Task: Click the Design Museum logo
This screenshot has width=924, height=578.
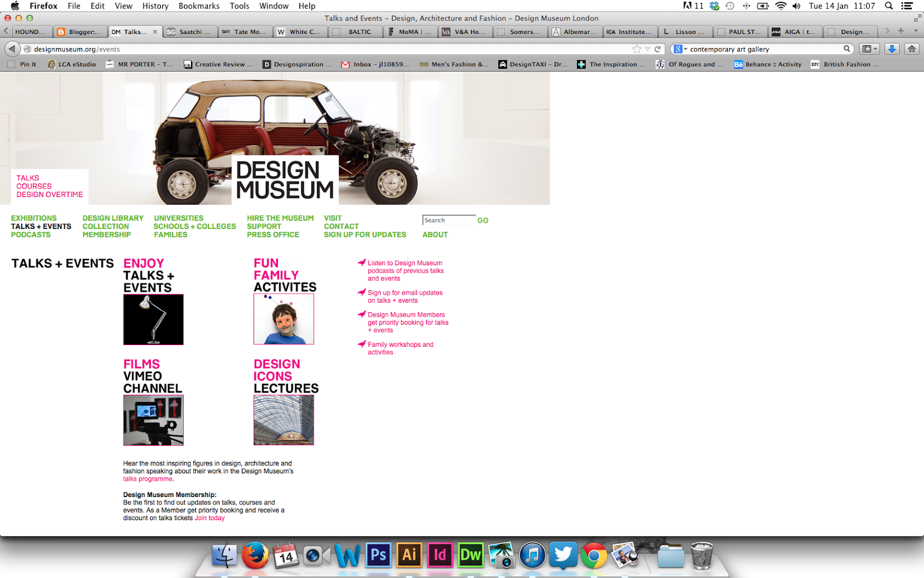Action: click(x=285, y=180)
